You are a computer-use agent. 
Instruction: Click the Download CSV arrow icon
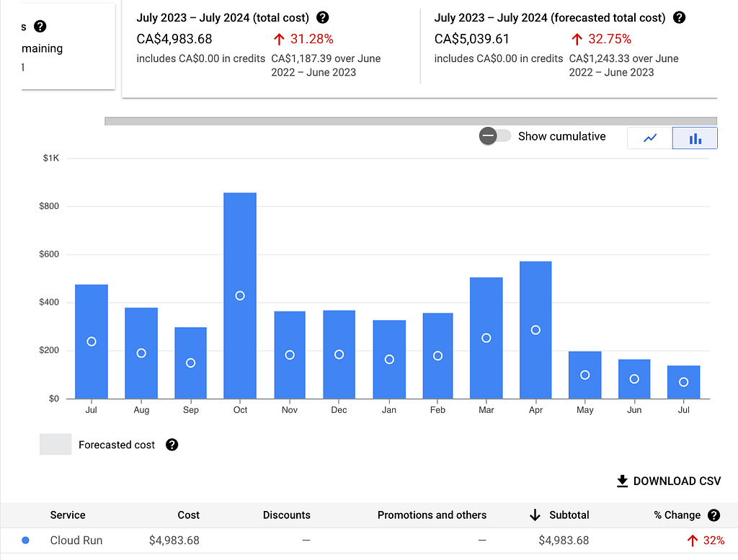coord(622,481)
